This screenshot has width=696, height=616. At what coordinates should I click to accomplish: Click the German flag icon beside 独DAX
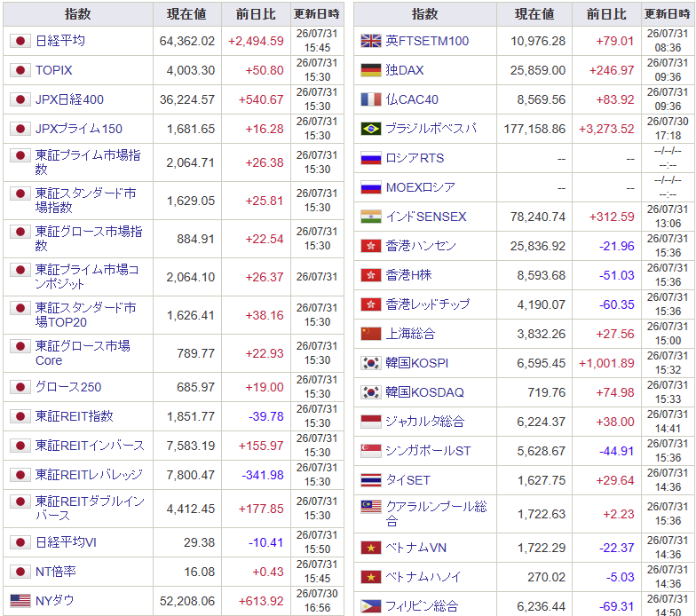371,70
